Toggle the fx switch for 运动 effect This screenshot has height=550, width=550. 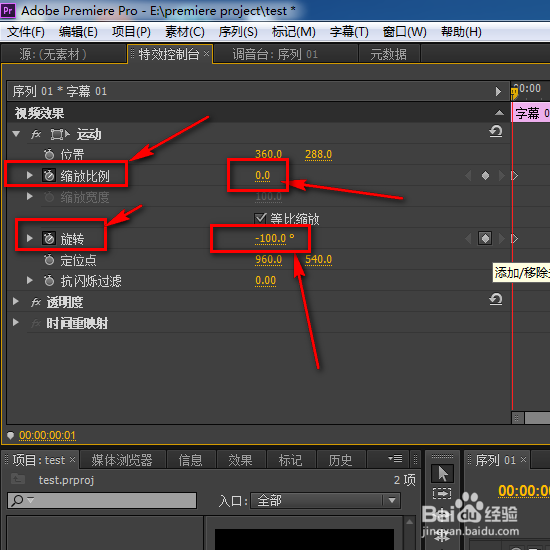[36, 134]
